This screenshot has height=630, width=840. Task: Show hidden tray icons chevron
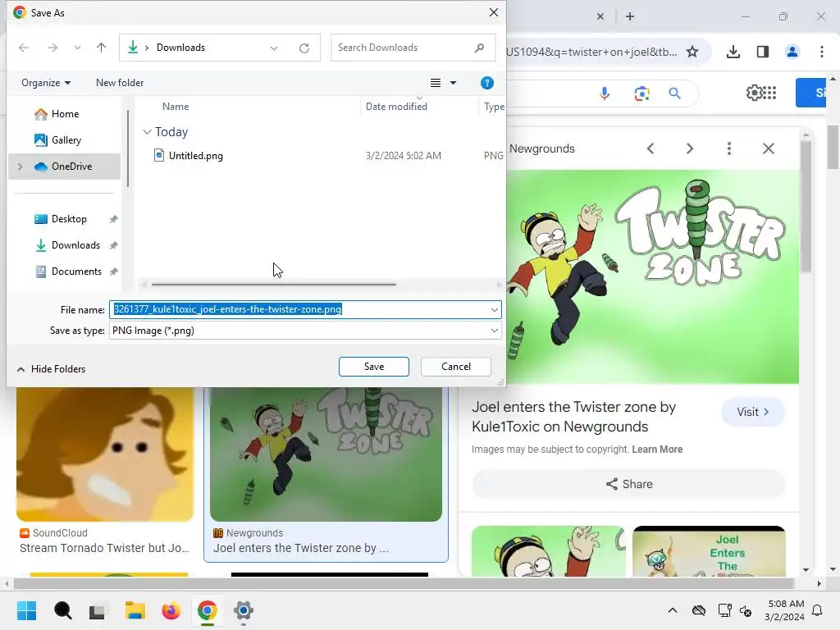tap(673, 610)
